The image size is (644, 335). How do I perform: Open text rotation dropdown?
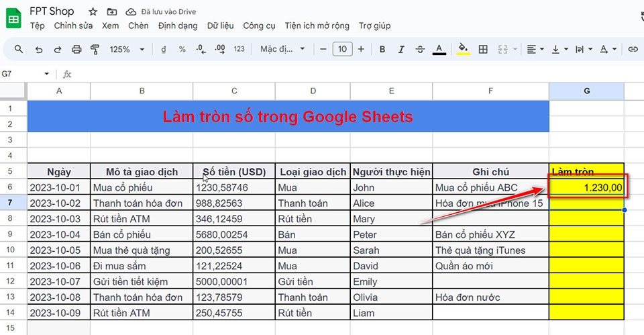(x=608, y=49)
